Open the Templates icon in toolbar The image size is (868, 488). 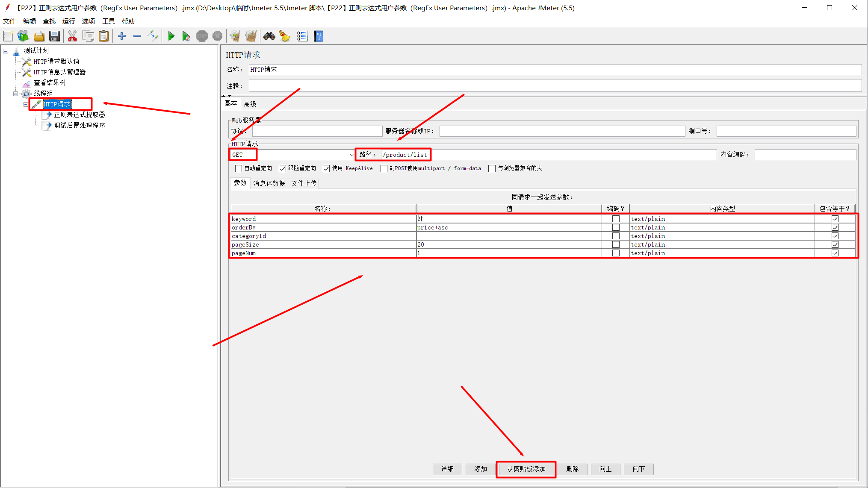[23, 36]
